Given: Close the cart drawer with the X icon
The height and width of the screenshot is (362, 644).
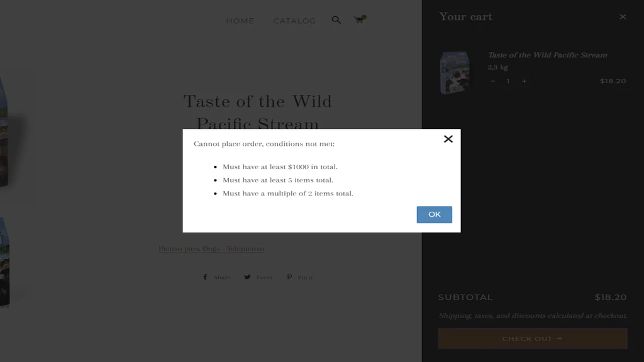Looking at the screenshot, I should 623,17.
